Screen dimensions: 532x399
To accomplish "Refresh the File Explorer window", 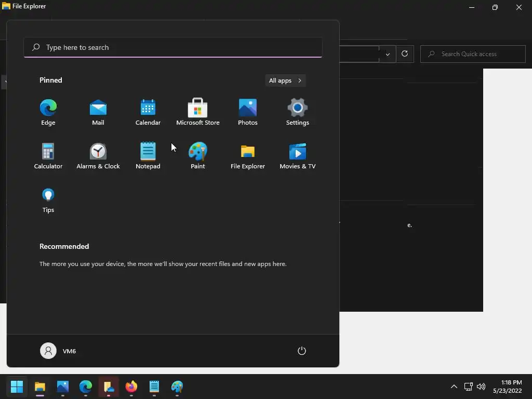I will (405, 54).
